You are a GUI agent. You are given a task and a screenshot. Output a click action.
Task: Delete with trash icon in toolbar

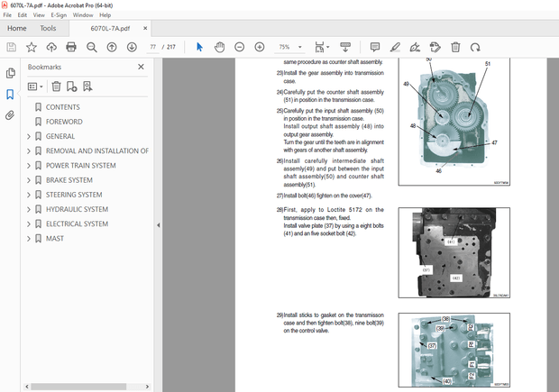coord(455,47)
